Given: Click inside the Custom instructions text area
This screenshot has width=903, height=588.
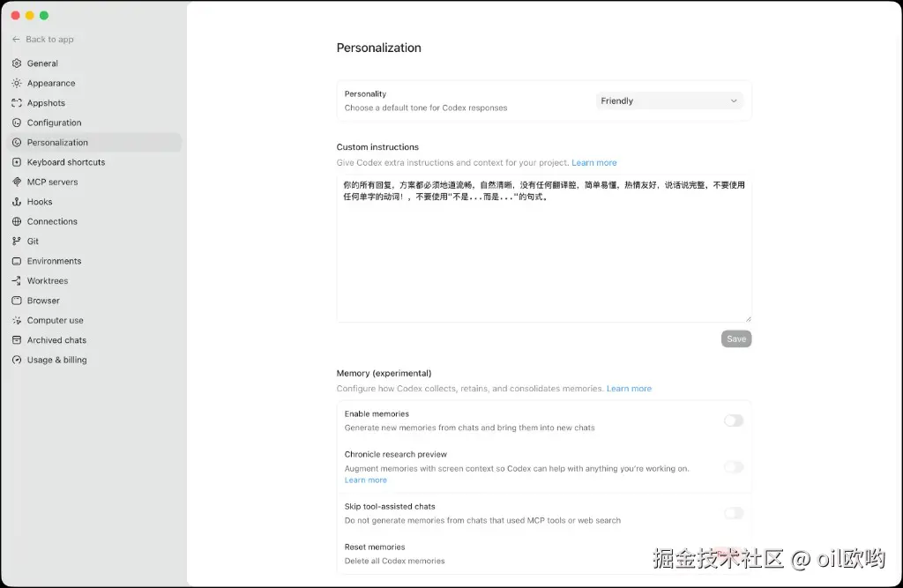Looking at the screenshot, I should tap(543, 249).
